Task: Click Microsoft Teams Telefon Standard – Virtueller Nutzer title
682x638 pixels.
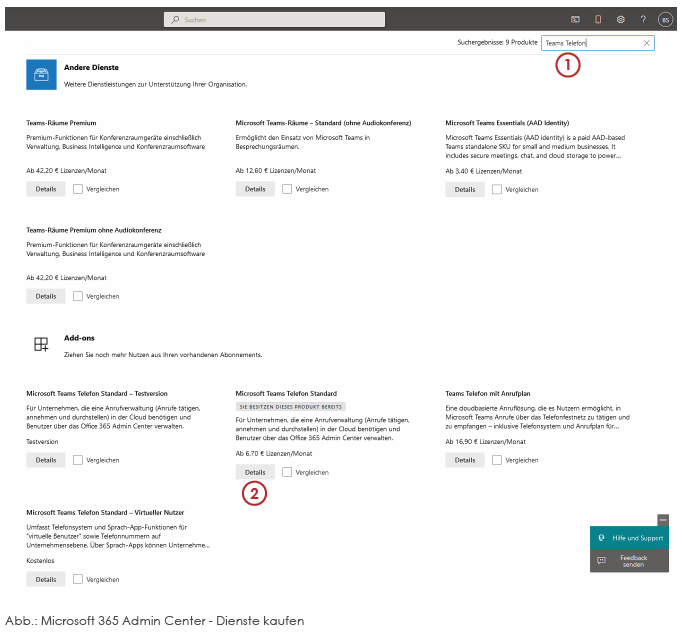Action: click(105, 513)
